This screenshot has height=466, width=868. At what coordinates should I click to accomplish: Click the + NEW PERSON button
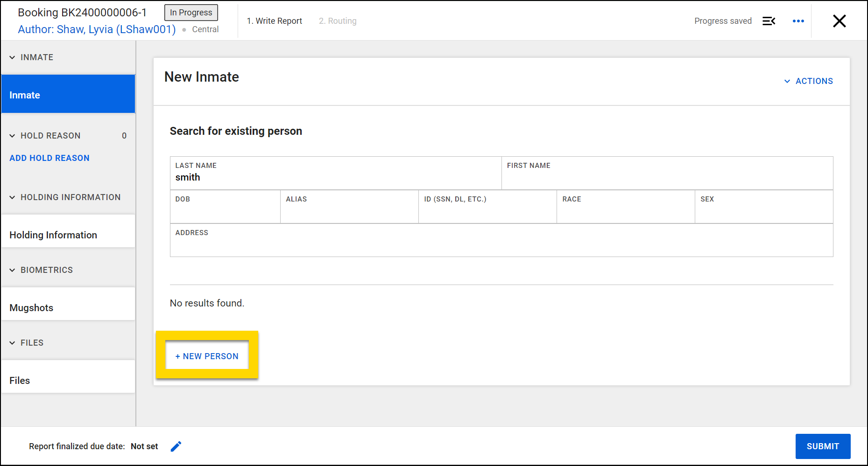(x=207, y=355)
